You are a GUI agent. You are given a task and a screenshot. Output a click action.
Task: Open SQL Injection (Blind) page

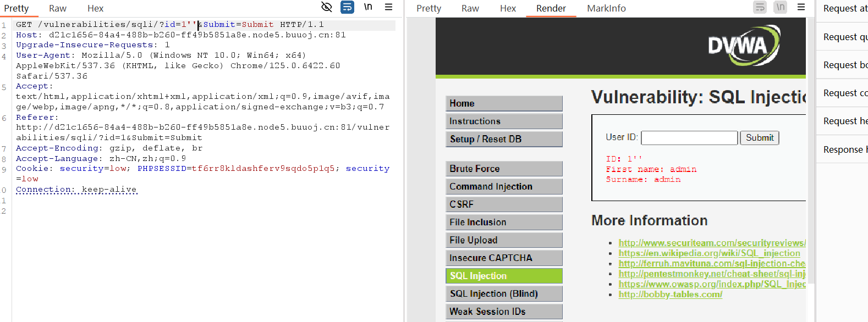(504, 293)
